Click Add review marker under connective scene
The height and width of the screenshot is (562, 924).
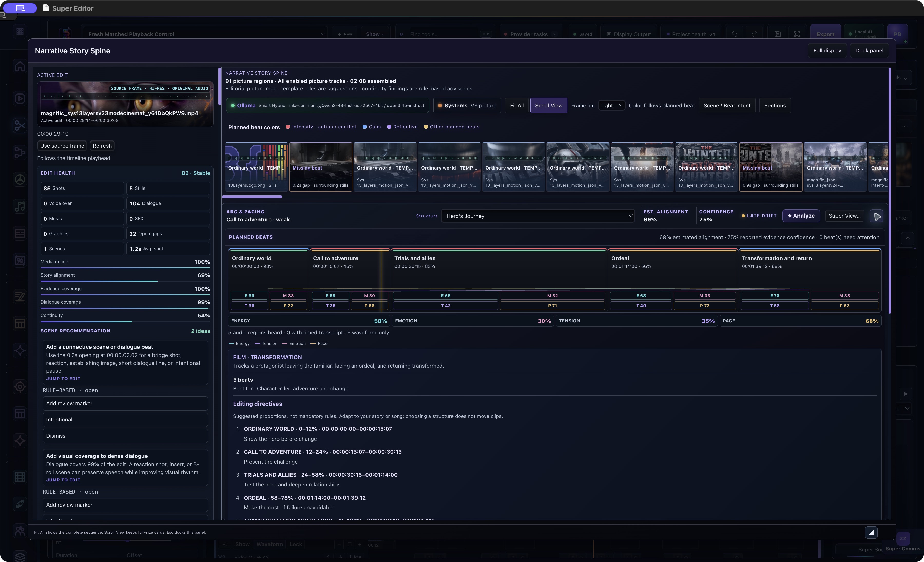click(125, 404)
